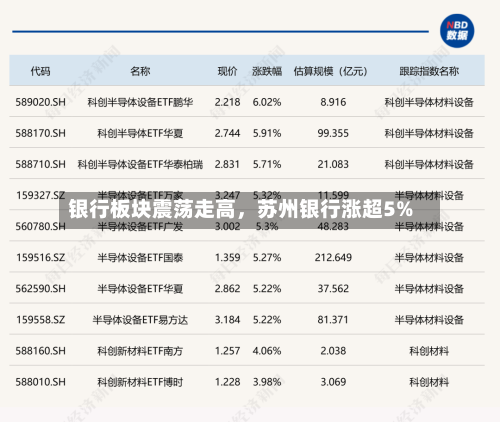The width and height of the screenshot is (500, 422).
Task: Click fund name 科创新材料ETF博时
Action: coord(140,382)
